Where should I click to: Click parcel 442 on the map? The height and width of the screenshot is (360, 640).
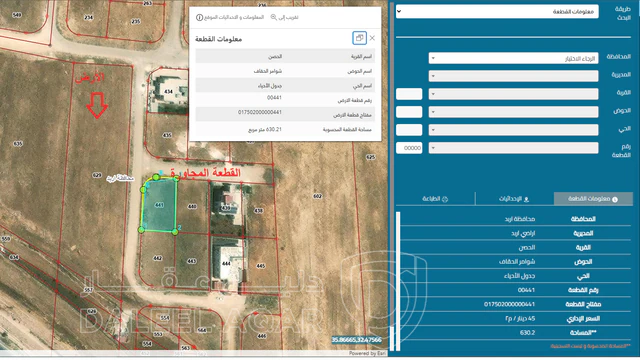(158, 258)
